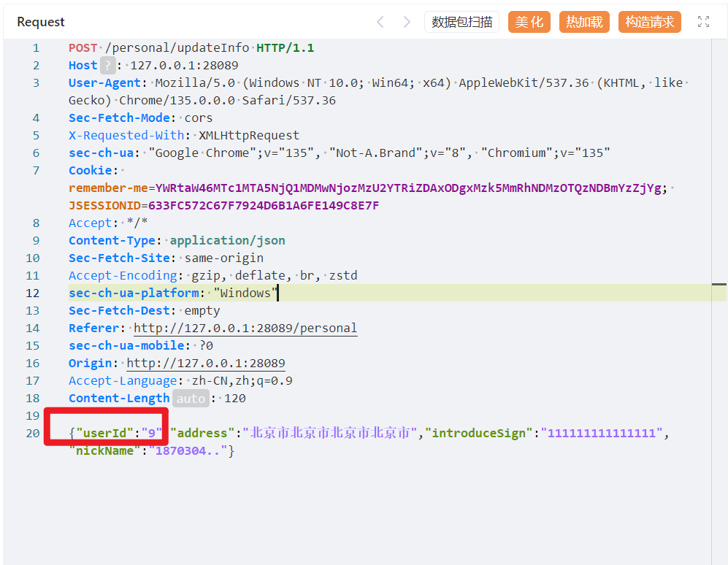Click the application/json Content-Type value
Image resolution: width=728 pixels, height=565 pixels.
228,241
